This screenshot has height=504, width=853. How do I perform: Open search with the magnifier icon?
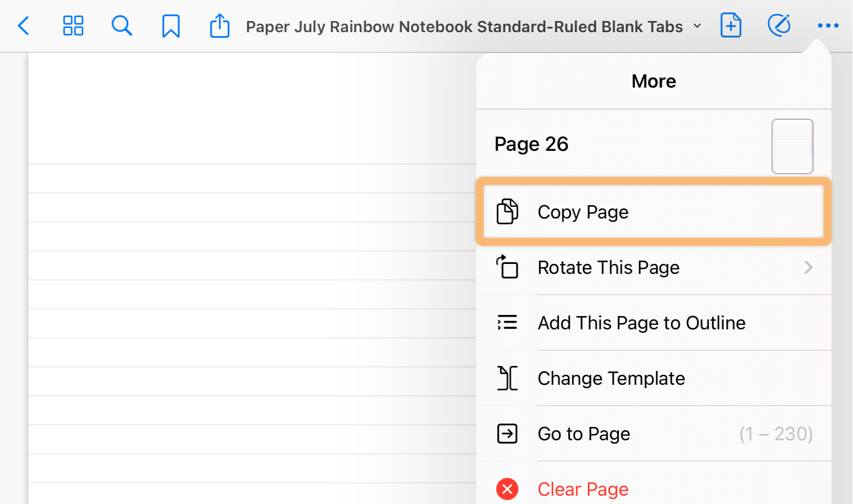click(x=122, y=26)
